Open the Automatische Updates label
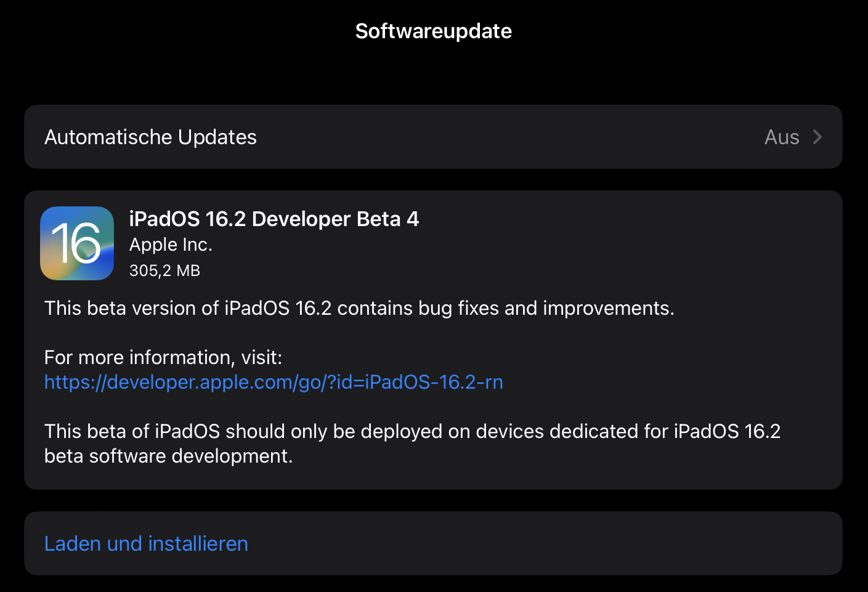Image resolution: width=868 pixels, height=592 pixels. tap(150, 137)
